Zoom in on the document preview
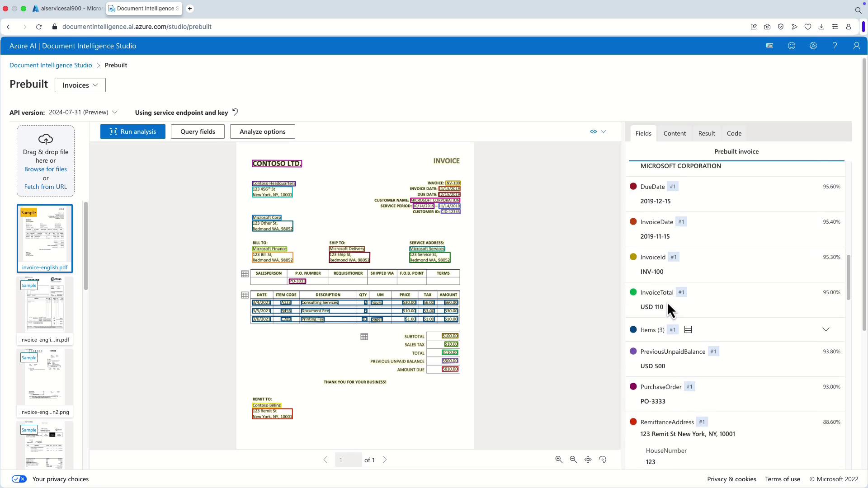This screenshot has width=868, height=488. (x=559, y=460)
